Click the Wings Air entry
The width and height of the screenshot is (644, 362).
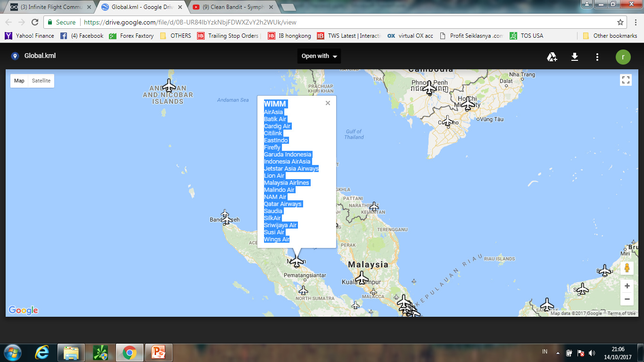(x=277, y=239)
